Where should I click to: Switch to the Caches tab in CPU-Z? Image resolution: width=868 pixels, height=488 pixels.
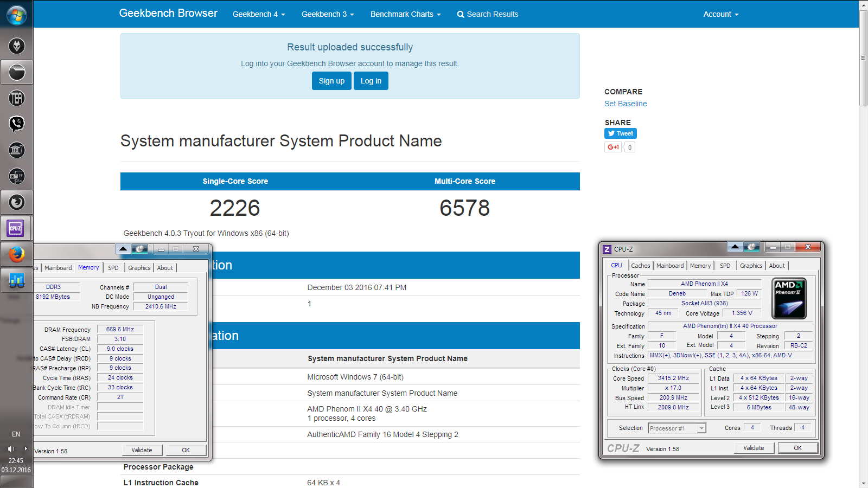[640, 266]
